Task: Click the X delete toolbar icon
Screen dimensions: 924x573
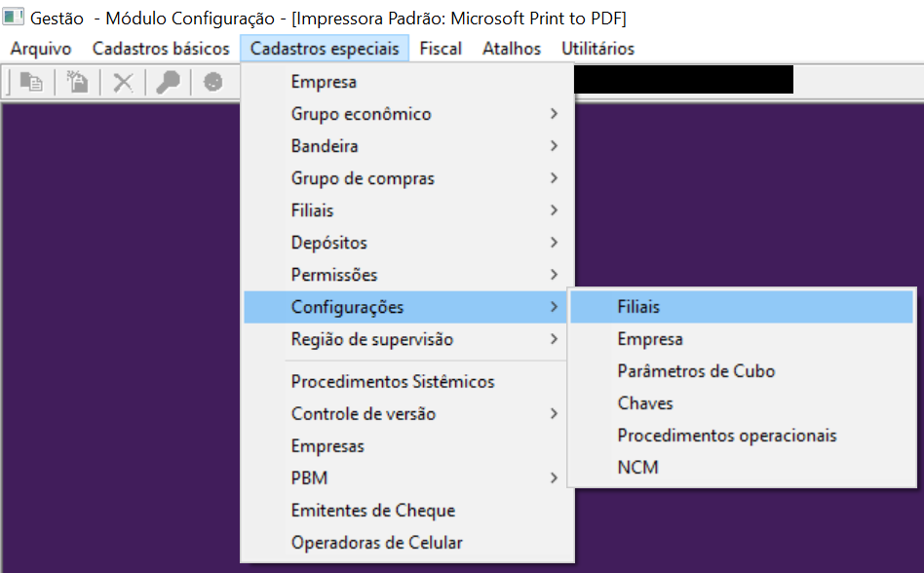Action: click(123, 83)
